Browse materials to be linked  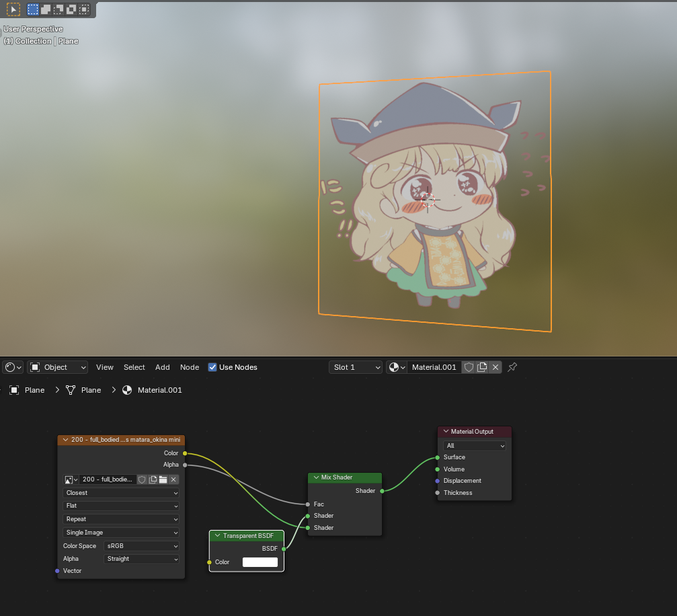[397, 367]
